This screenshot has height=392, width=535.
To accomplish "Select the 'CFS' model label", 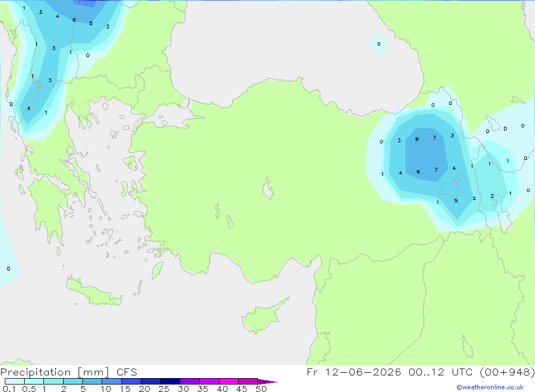I will coord(127,372).
